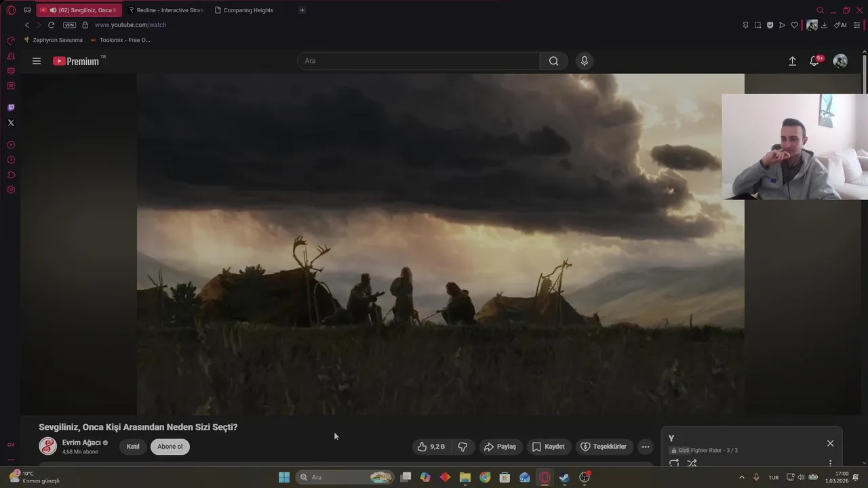Open Zephyron Savunma bookmark
868x488 pixels.
click(x=53, y=40)
